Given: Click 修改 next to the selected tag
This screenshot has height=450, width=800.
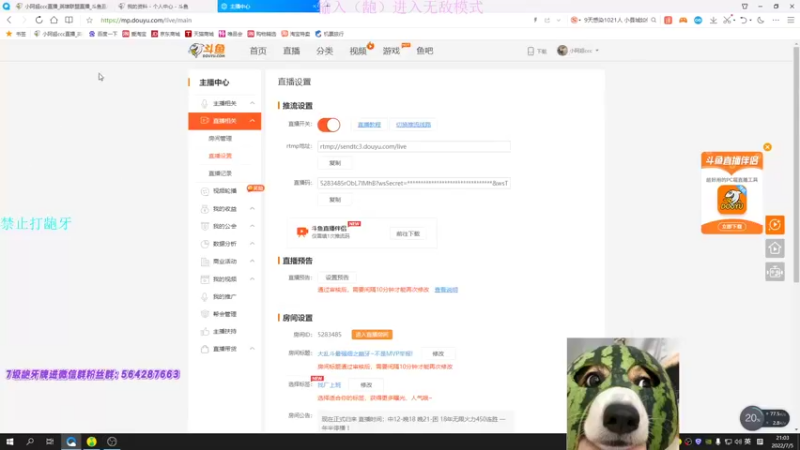Looking at the screenshot, I should pos(366,385).
